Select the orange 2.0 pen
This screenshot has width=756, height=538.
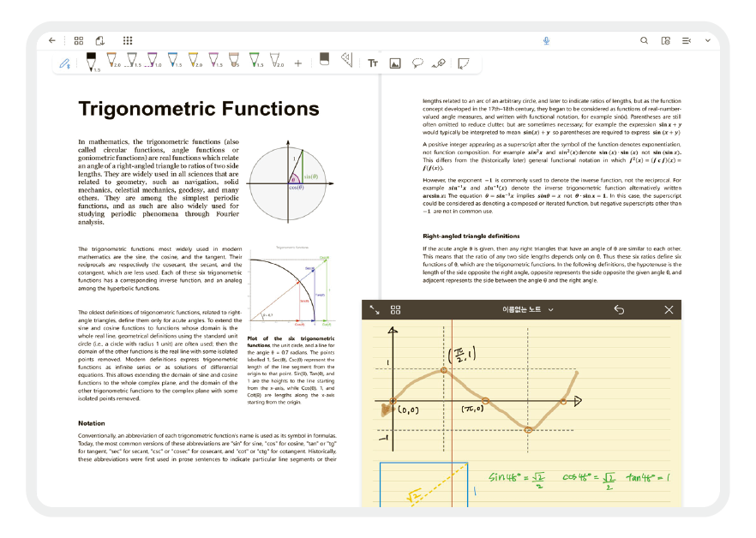tap(112, 60)
